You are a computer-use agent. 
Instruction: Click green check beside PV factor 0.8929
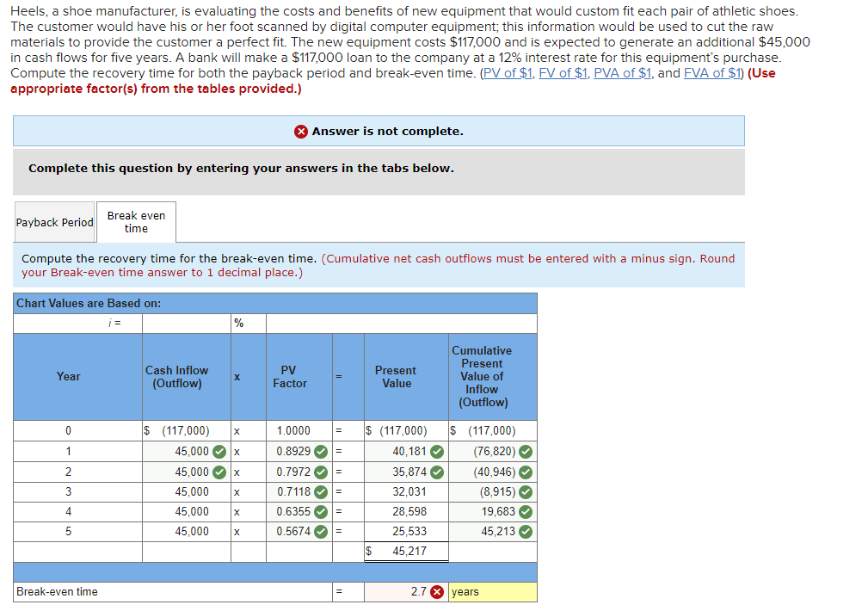pyautogui.click(x=321, y=452)
